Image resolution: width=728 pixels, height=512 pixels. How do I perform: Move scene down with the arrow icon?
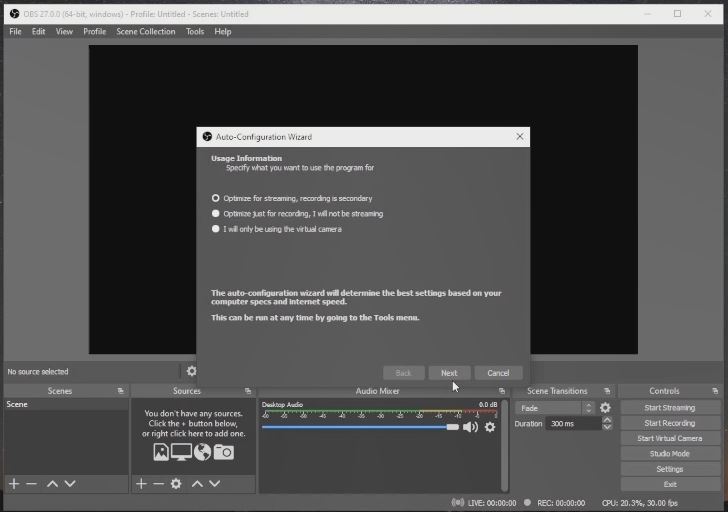[x=70, y=484]
